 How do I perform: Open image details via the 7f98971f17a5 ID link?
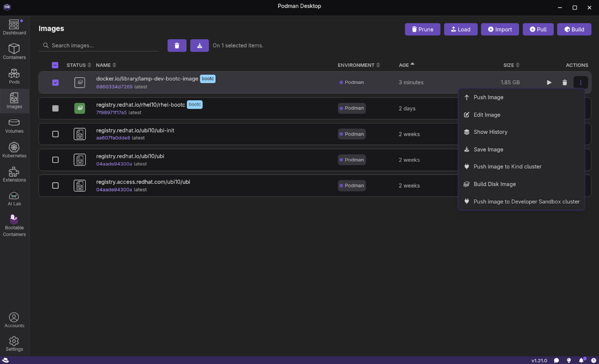[x=111, y=112]
